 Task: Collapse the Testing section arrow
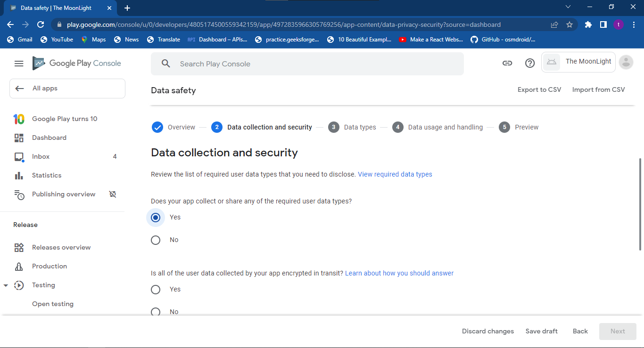6,285
